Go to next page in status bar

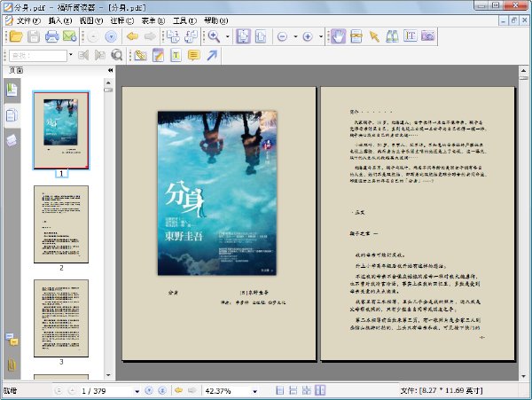(149, 390)
